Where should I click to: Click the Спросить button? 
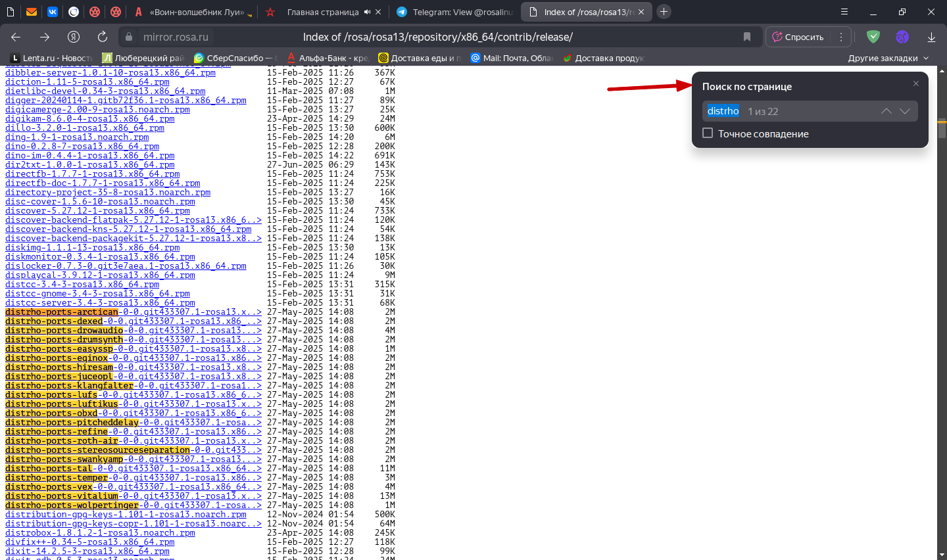point(798,37)
